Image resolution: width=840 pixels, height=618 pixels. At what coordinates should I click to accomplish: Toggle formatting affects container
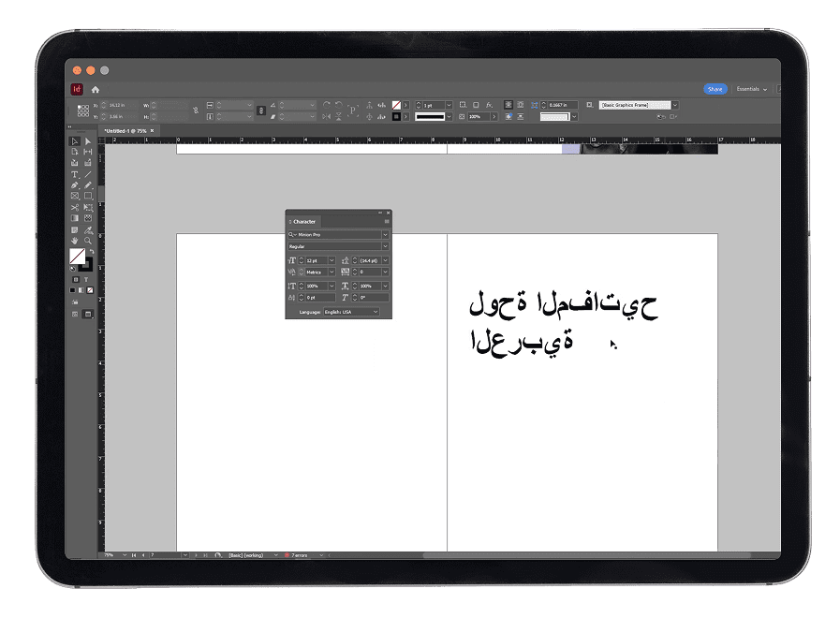[76, 280]
